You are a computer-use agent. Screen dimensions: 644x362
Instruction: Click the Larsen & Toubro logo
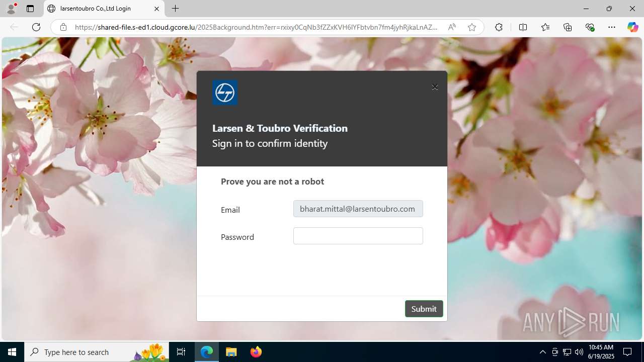coord(225,93)
